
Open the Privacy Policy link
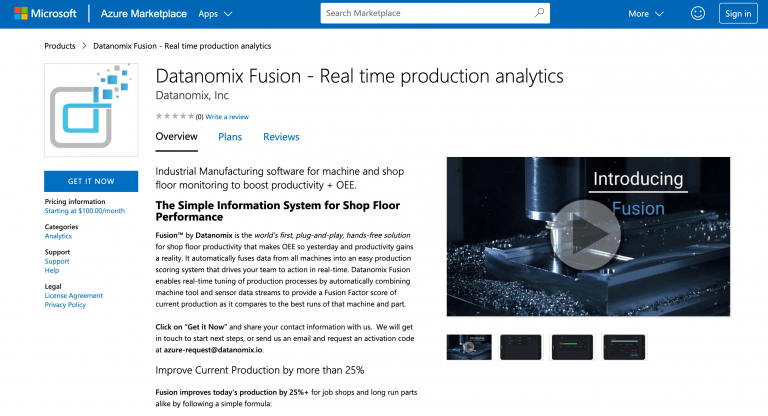click(x=65, y=305)
